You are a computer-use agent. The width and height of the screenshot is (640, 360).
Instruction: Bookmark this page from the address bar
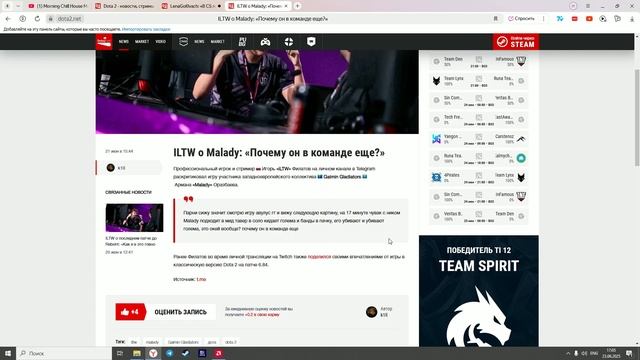[x=496, y=19]
